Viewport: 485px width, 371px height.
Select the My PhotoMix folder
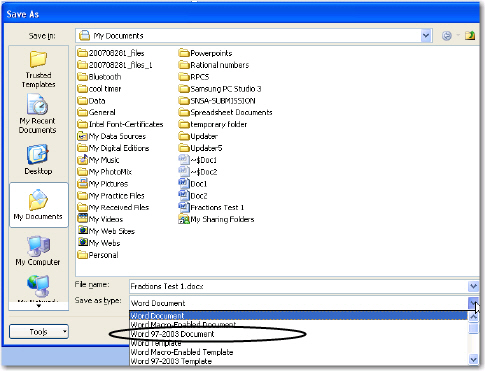click(105, 172)
